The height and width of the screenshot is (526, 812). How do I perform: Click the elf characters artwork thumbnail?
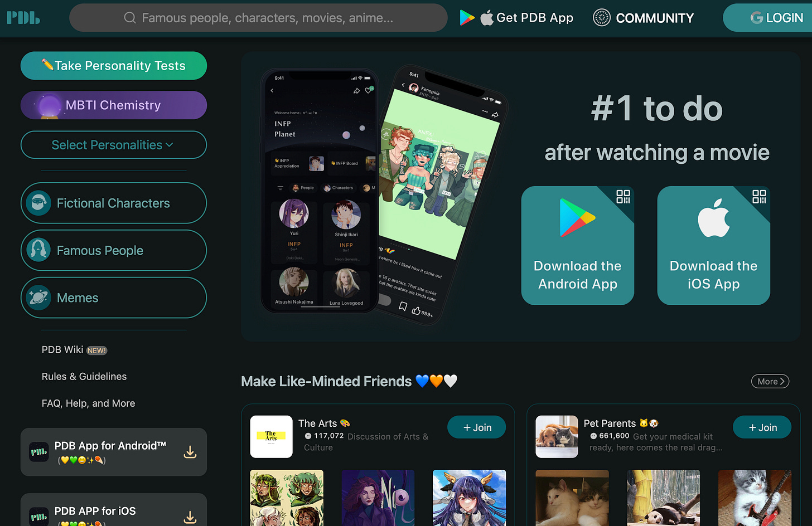point(287,498)
